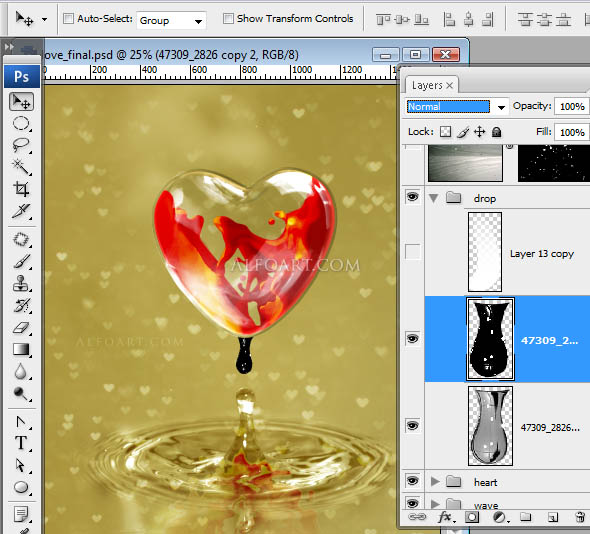
Task: Collapse the drop layer group
Action: click(x=434, y=198)
